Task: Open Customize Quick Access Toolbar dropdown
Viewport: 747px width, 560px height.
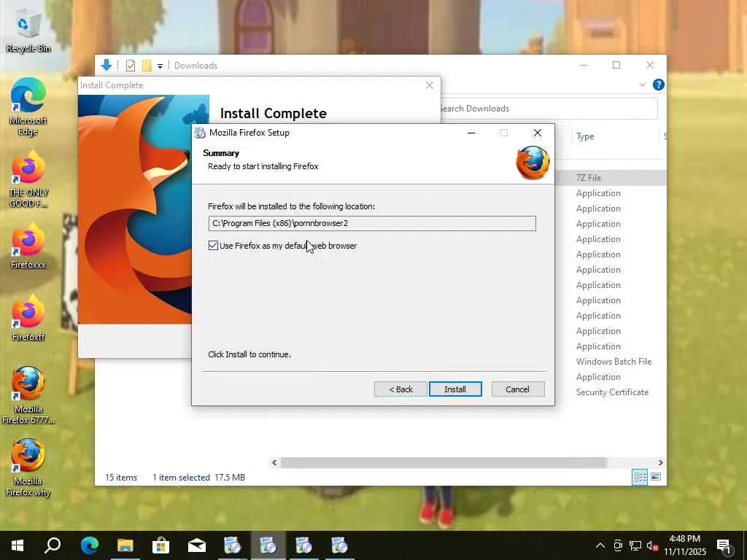Action: [x=160, y=66]
